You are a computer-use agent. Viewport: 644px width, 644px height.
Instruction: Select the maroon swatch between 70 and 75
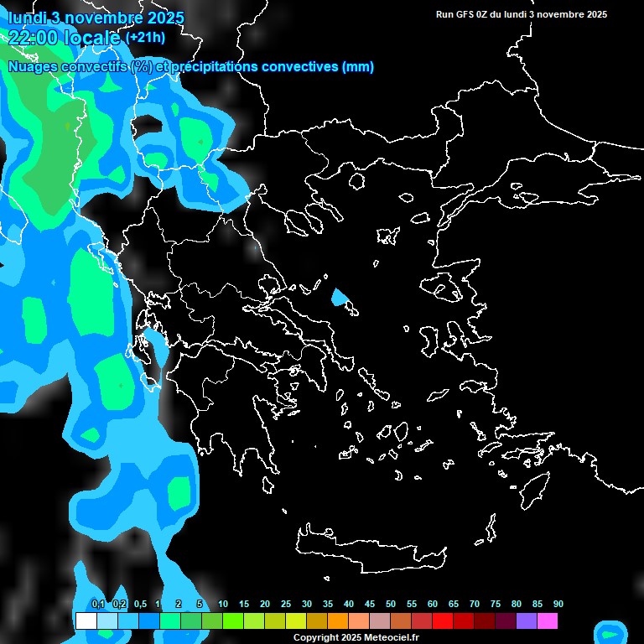coord(485,621)
